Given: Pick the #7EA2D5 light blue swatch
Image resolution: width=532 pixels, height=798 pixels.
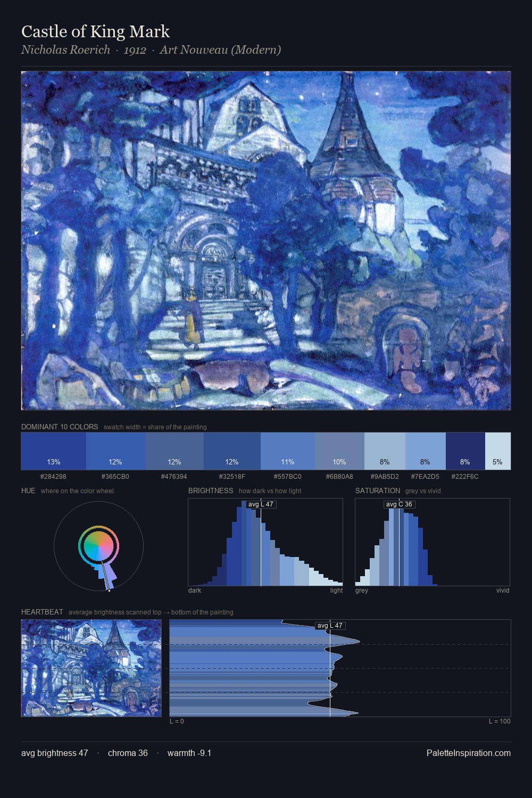Looking at the screenshot, I should coord(426,451).
